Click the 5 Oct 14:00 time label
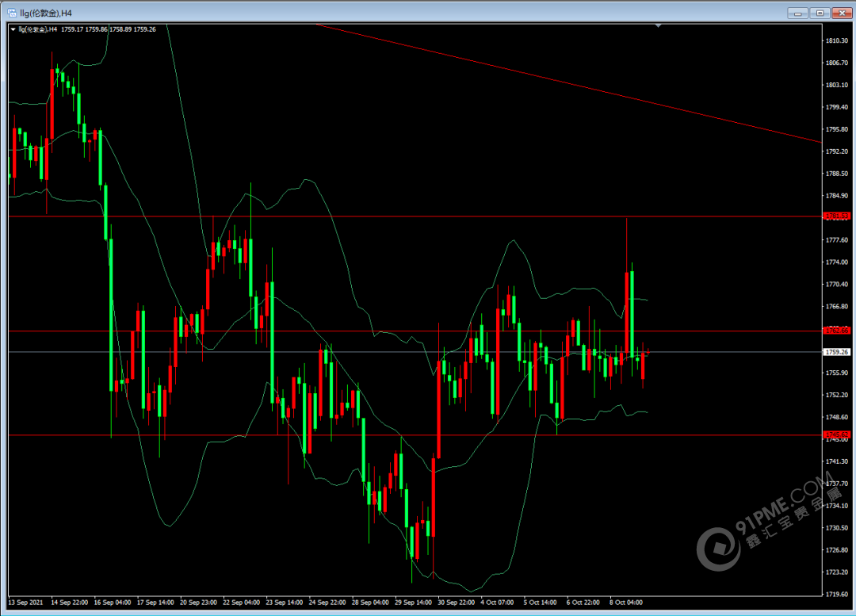This screenshot has height=616, width=856. (x=541, y=603)
